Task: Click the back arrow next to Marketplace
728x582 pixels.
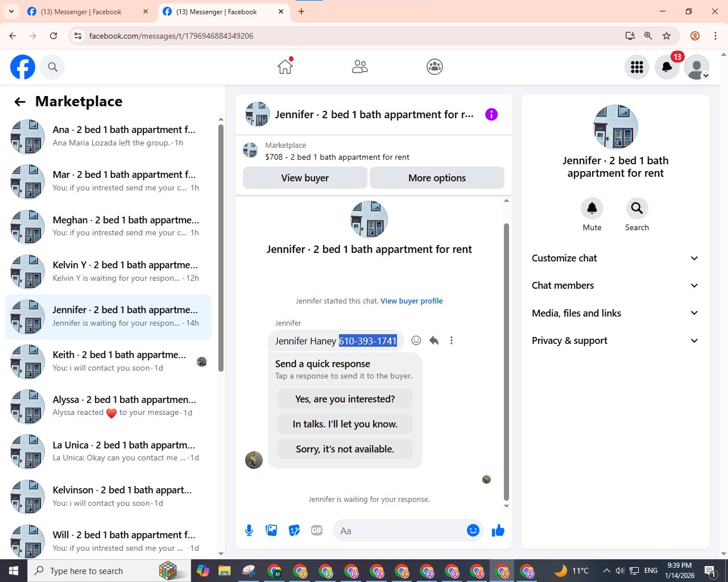Action: pyautogui.click(x=20, y=102)
